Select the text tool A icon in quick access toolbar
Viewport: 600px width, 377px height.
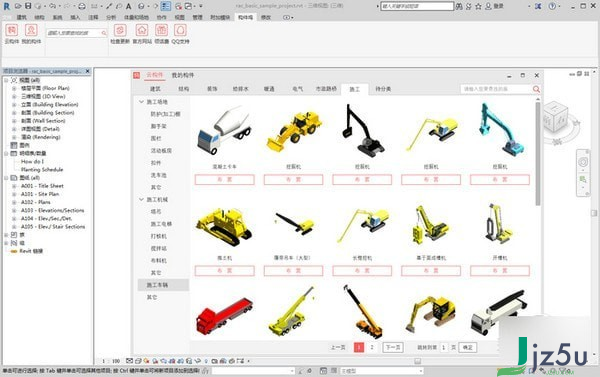tap(129, 6)
